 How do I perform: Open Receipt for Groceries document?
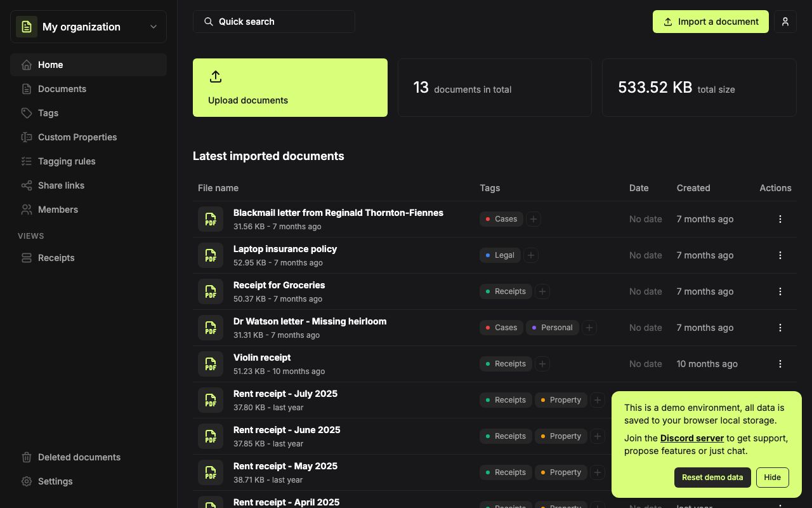[279, 285]
